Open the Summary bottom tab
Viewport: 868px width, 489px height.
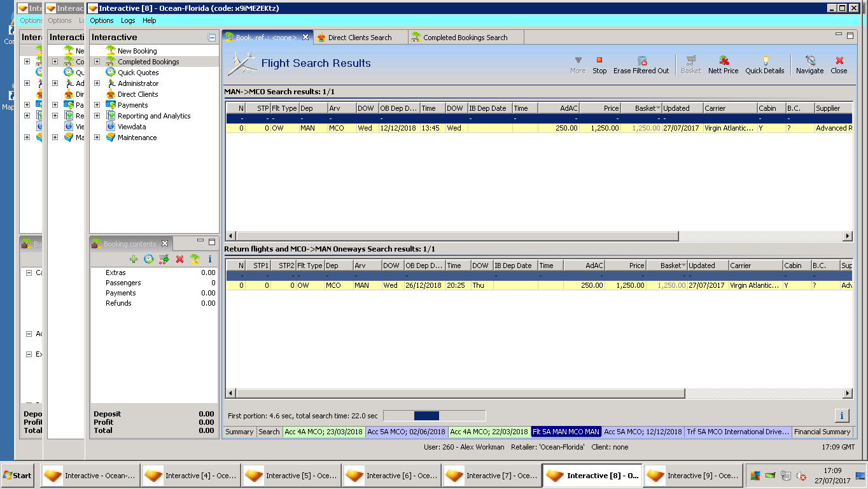point(239,432)
